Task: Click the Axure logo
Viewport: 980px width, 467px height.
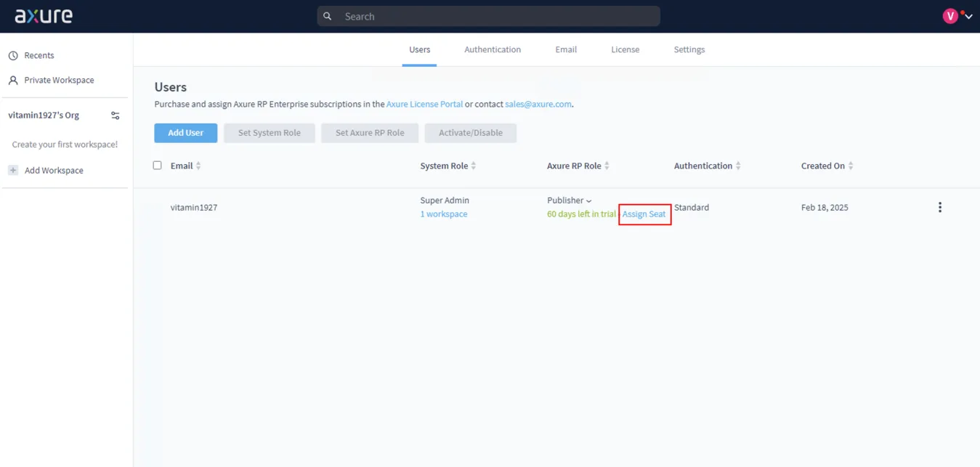Action: [x=43, y=15]
